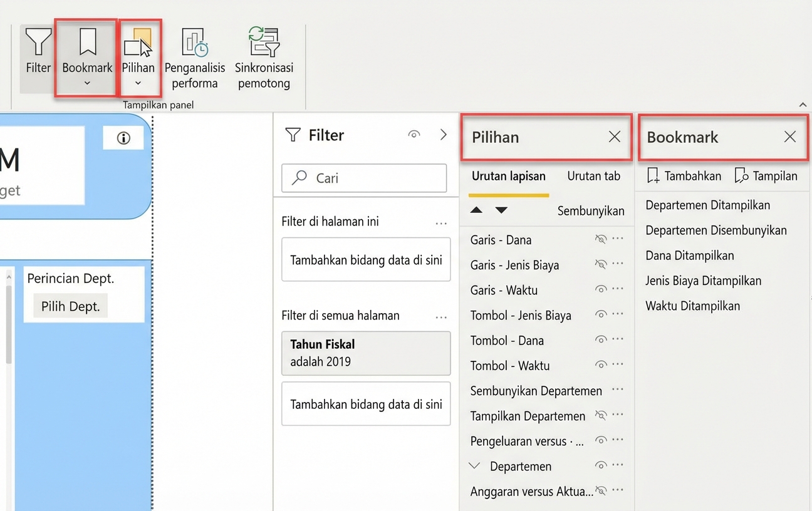Click the Sembunyikan button

tap(590, 211)
